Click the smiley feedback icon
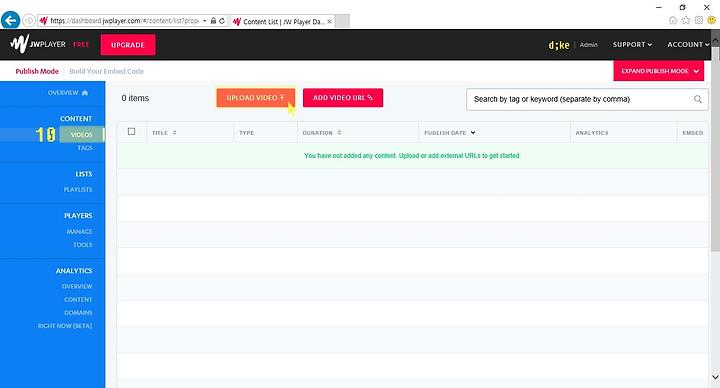The width and height of the screenshot is (720, 388). (711, 20)
